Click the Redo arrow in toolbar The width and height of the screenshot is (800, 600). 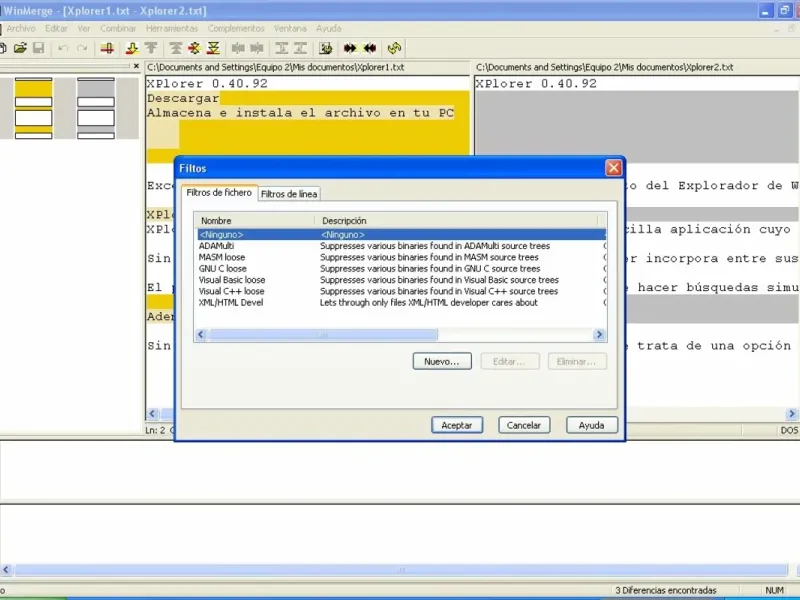coord(82,48)
